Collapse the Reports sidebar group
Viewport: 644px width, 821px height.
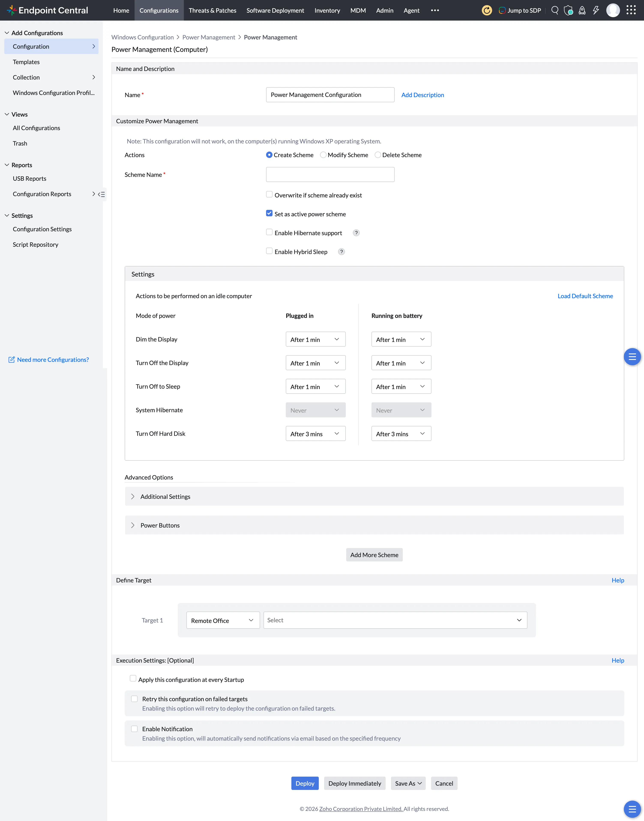[x=7, y=165]
